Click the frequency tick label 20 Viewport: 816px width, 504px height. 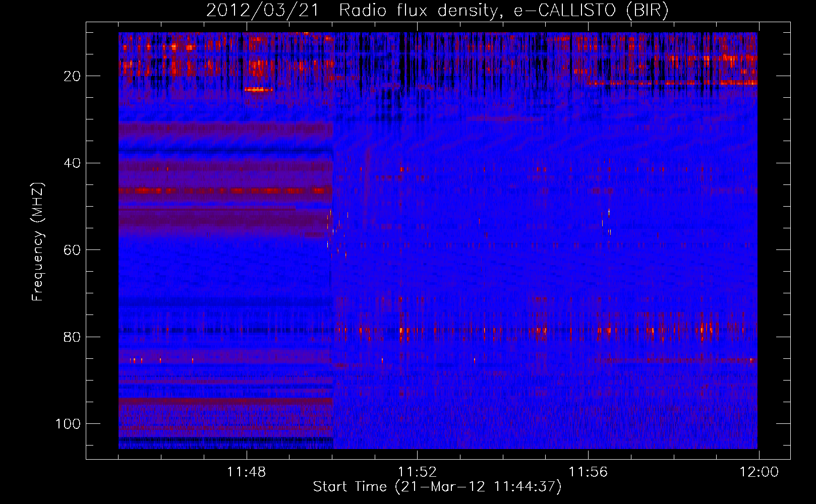point(72,76)
